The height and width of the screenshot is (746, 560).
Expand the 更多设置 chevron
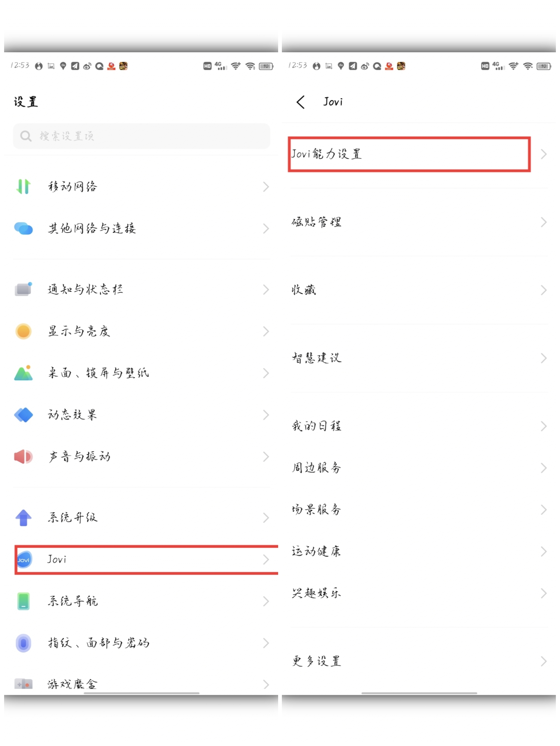544,661
